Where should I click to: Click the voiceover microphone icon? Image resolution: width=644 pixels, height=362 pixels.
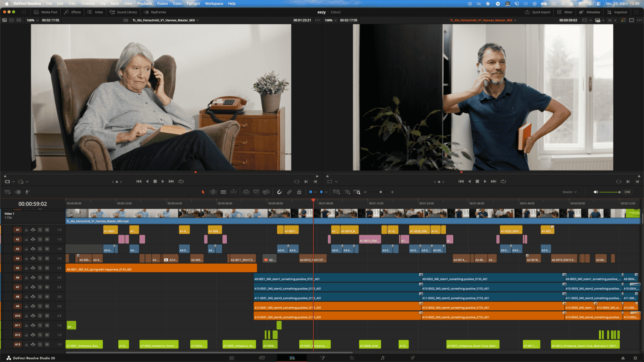point(28,192)
